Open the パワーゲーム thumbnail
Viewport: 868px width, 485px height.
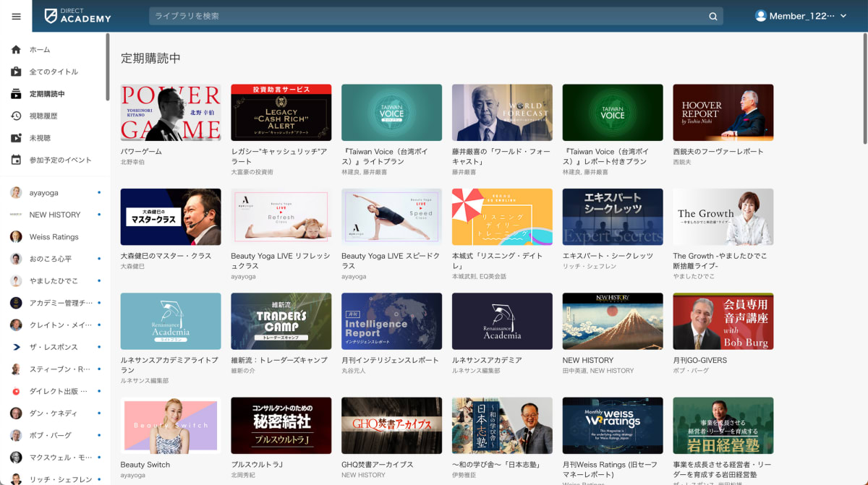click(x=171, y=113)
